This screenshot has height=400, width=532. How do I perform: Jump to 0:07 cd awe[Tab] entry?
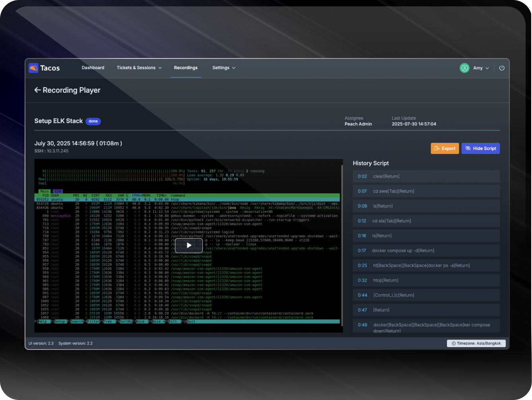[x=426, y=191]
